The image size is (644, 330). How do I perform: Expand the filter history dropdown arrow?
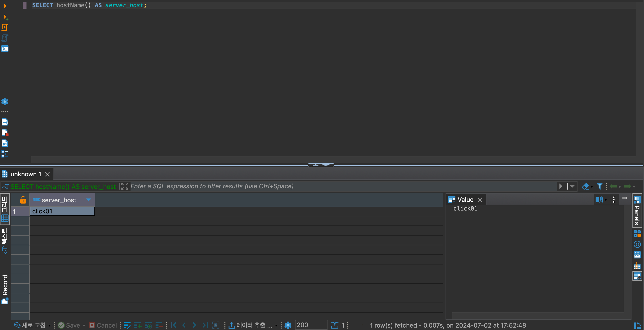[x=572, y=186]
